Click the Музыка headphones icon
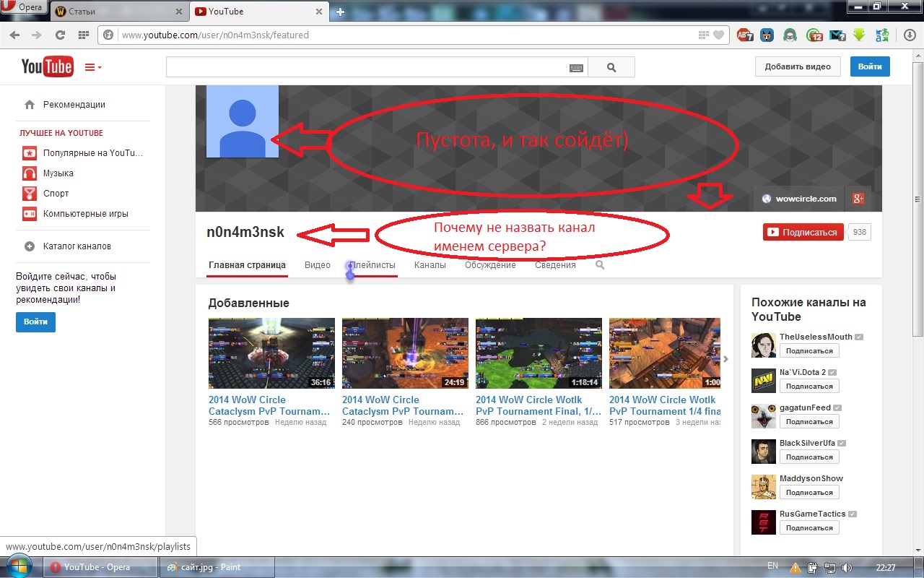Image resolution: width=924 pixels, height=578 pixels. pyautogui.click(x=30, y=173)
